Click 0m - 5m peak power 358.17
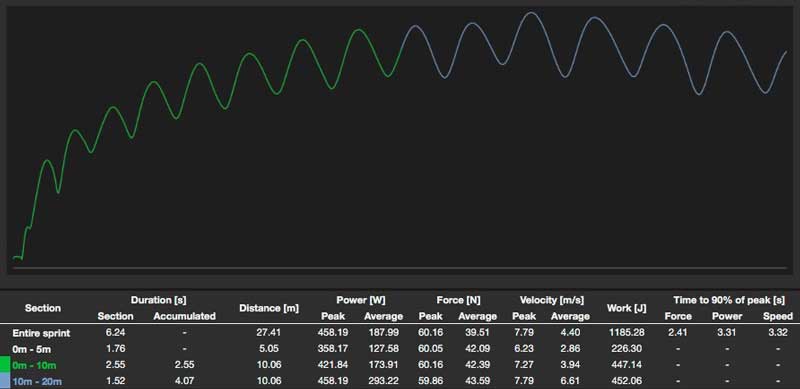Screen dimensions: 800x389 pyautogui.click(x=332, y=349)
